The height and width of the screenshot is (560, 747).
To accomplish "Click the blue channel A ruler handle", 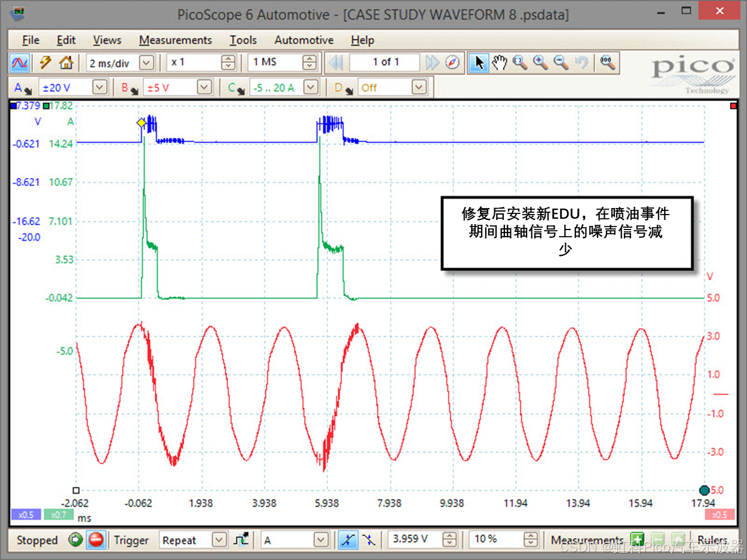I will pos(14,106).
